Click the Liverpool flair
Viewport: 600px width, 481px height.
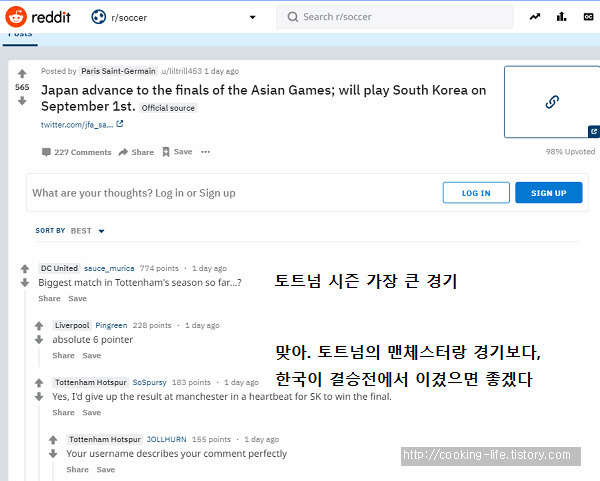[x=72, y=325]
